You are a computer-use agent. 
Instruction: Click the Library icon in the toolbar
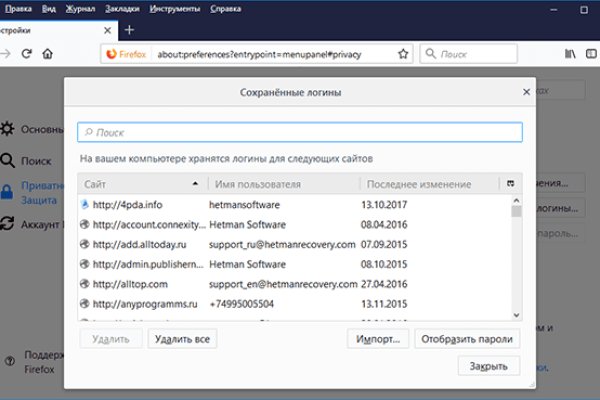tap(570, 53)
